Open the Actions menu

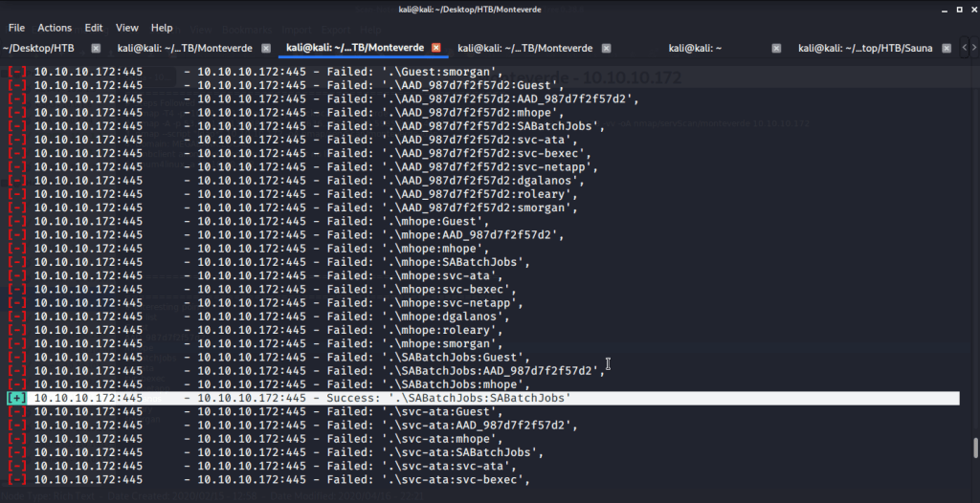pyautogui.click(x=55, y=28)
